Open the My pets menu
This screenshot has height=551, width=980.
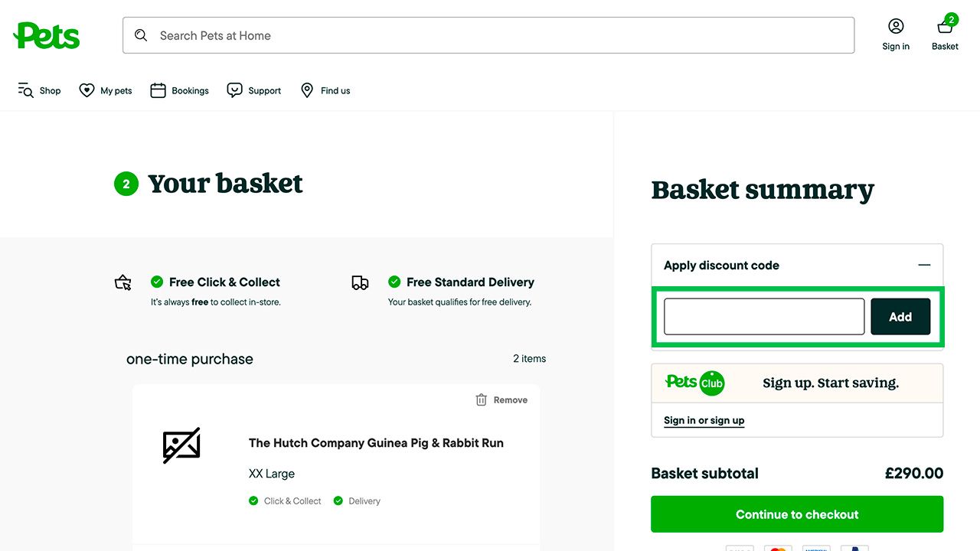pos(106,90)
